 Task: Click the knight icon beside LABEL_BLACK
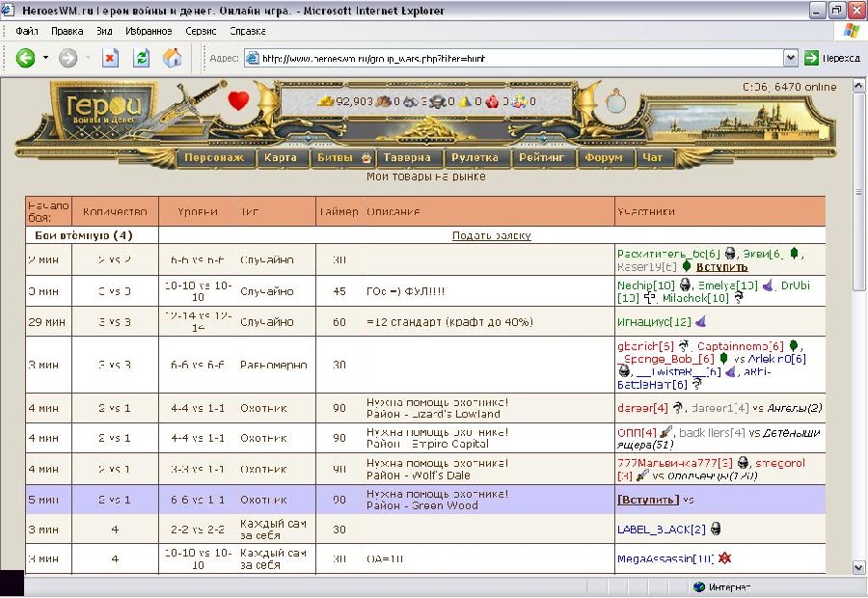(716, 529)
